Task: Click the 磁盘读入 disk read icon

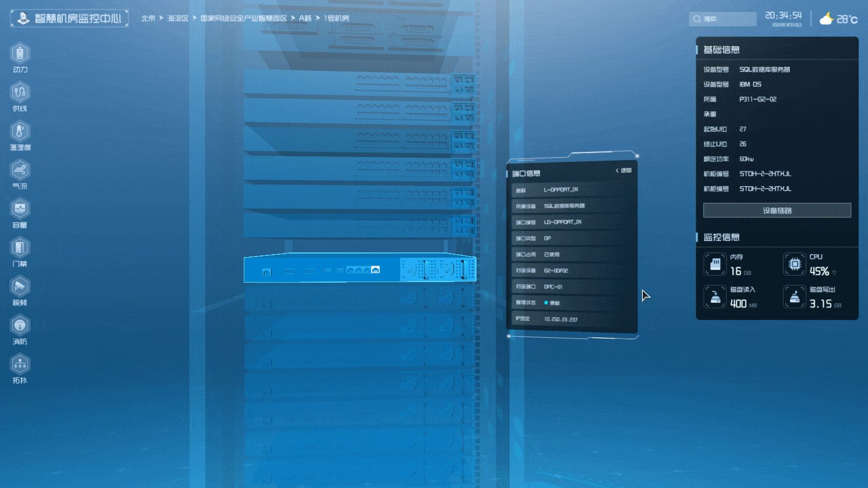Action: [715, 297]
